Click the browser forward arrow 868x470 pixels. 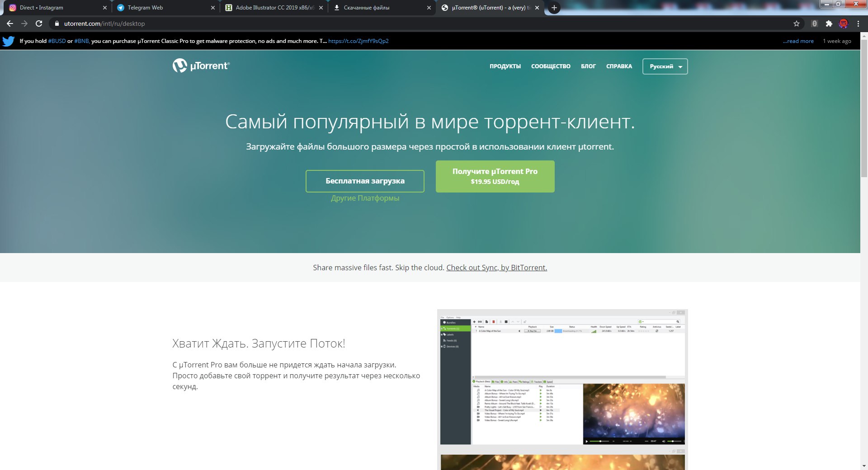24,23
